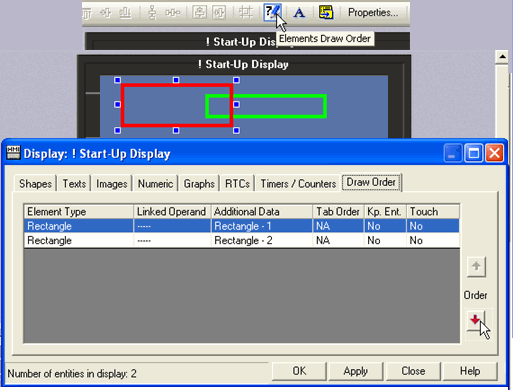Click the yellow HMI display toolbar icon
This screenshot has width=513, height=390.
pyautogui.click(x=326, y=13)
